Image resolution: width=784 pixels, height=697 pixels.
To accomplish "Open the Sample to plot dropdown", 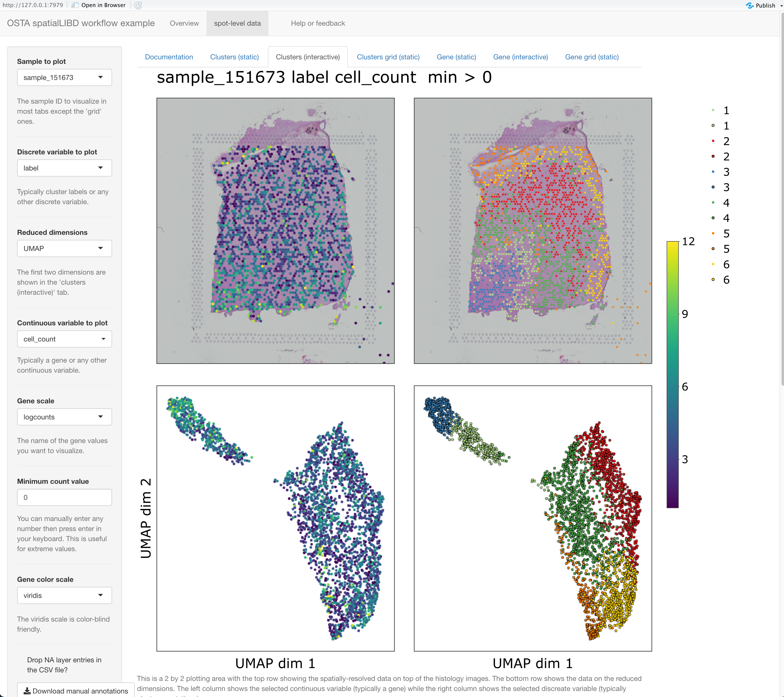I will tap(64, 77).
